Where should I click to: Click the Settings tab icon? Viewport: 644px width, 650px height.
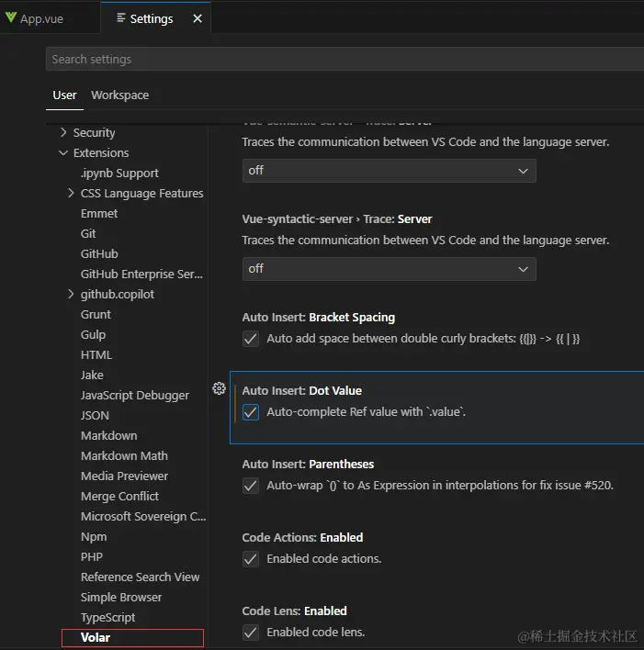pyautogui.click(x=121, y=18)
